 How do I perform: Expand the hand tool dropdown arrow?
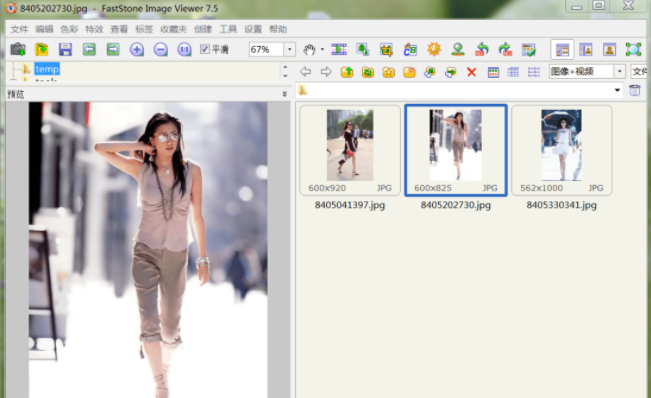tap(322, 49)
